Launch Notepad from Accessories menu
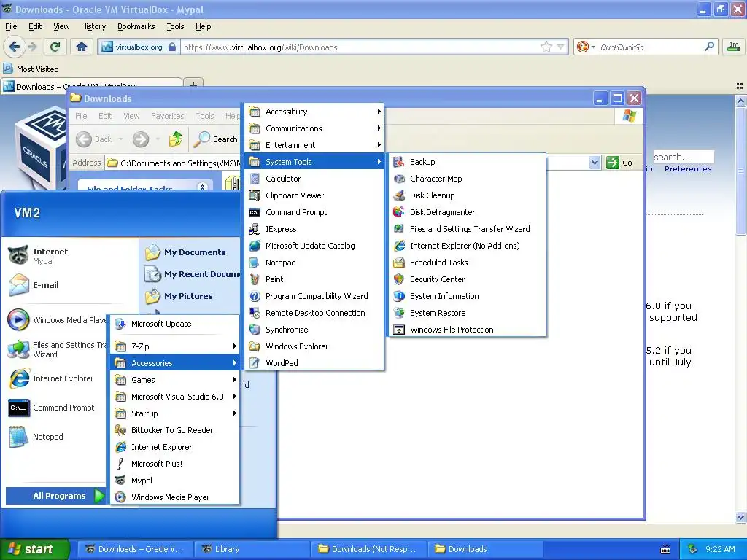747x560 pixels. pyautogui.click(x=314, y=262)
